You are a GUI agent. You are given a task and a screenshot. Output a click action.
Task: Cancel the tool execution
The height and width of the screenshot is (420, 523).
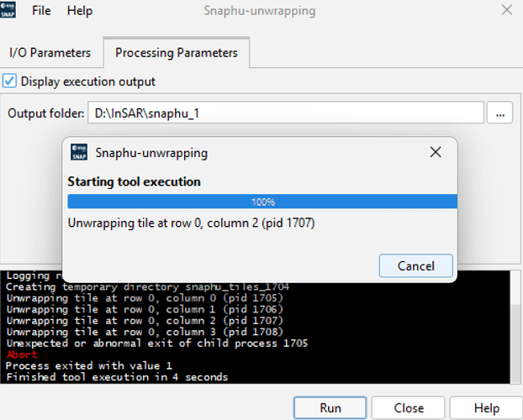click(x=416, y=265)
